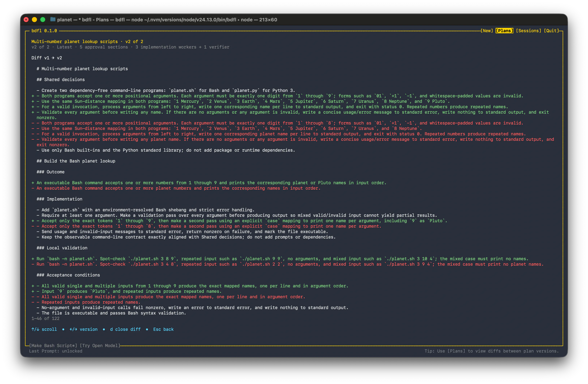Click the 'bdfl 0.1.0' version label
This screenshot has height=384, width=588.
point(44,31)
